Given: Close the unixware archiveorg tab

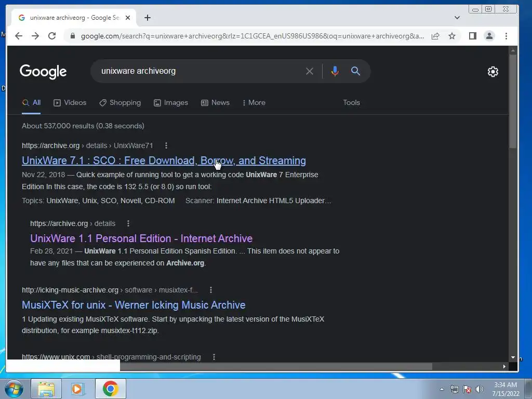Looking at the screenshot, I should coord(128,18).
